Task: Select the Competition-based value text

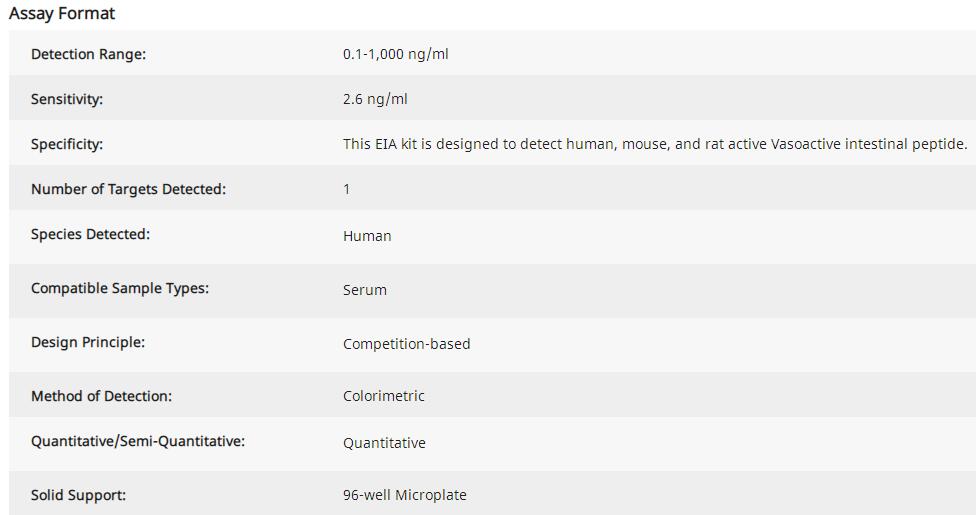Action: pyautogui.click(x=406, y=344)
